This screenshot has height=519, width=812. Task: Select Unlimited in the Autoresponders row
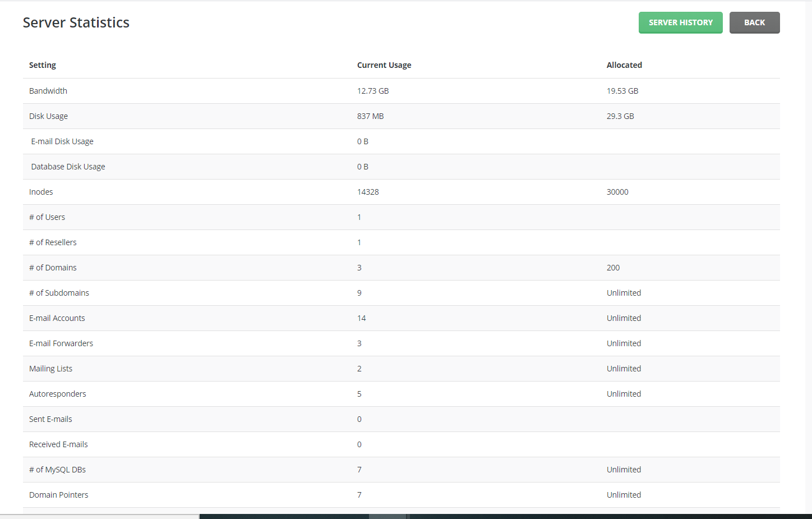pos(624,394)
